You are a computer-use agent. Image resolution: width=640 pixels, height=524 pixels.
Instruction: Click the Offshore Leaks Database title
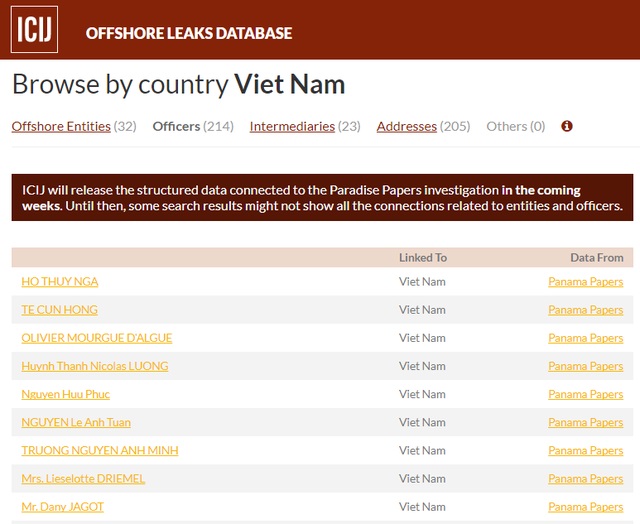(x=189, y=33)
